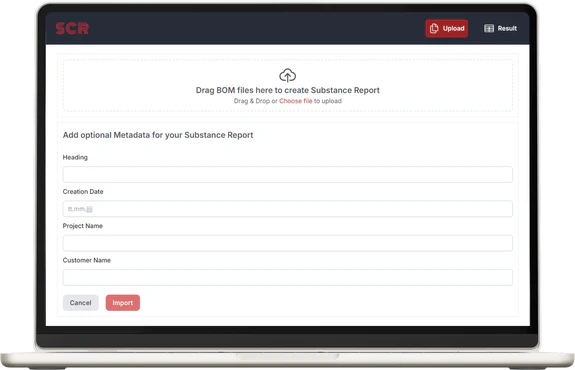Click the Cancel button

coord(81,303)
